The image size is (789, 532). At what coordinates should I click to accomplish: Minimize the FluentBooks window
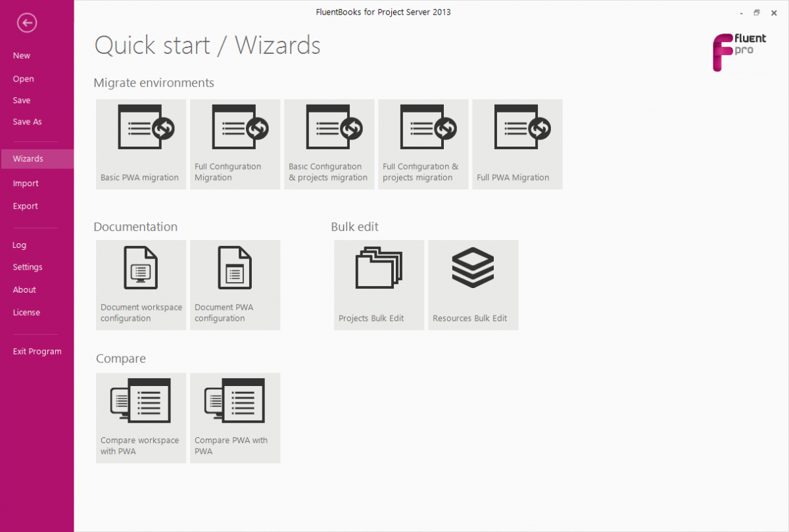click(x=741, y=12)
